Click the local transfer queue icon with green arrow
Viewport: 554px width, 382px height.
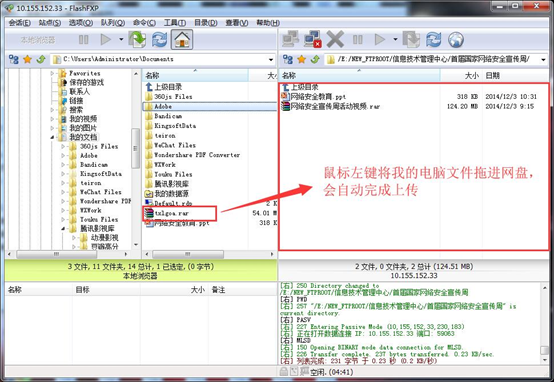[x=137, y=39]
